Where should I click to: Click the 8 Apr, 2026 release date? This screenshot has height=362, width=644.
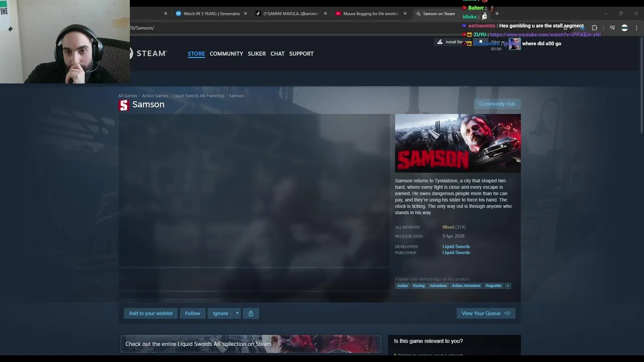[453, 236]
